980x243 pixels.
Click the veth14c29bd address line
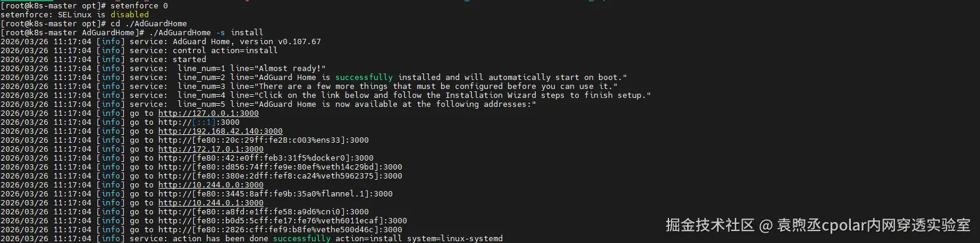(x=280, y=167)
